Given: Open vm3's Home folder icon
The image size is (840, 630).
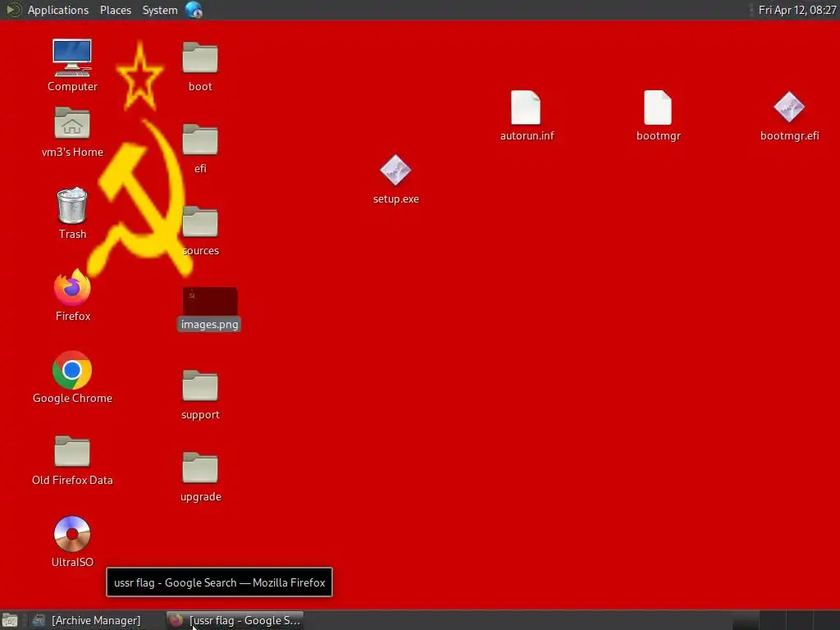Looking at the screenshot, I should pos(72,123).
